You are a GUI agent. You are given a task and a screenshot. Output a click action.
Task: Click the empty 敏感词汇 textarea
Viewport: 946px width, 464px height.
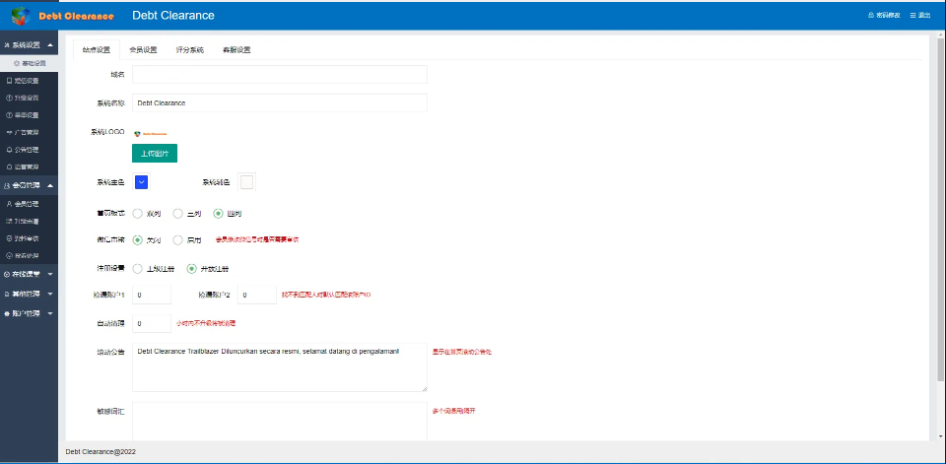279,422
